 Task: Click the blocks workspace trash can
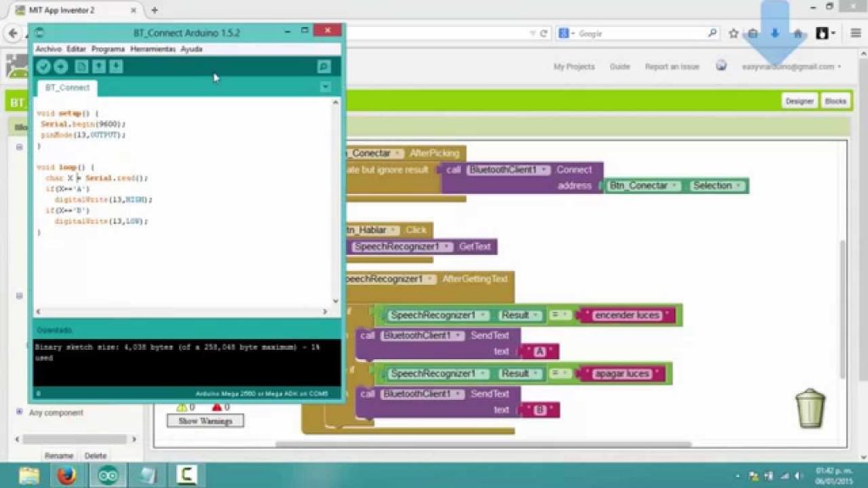pos(810,408)
